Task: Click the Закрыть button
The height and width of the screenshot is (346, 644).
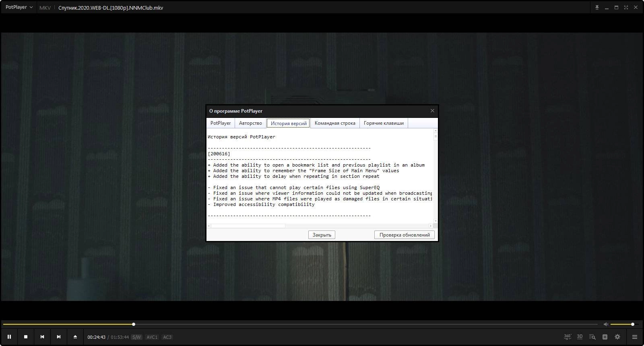Action: [x=322, y=235]
